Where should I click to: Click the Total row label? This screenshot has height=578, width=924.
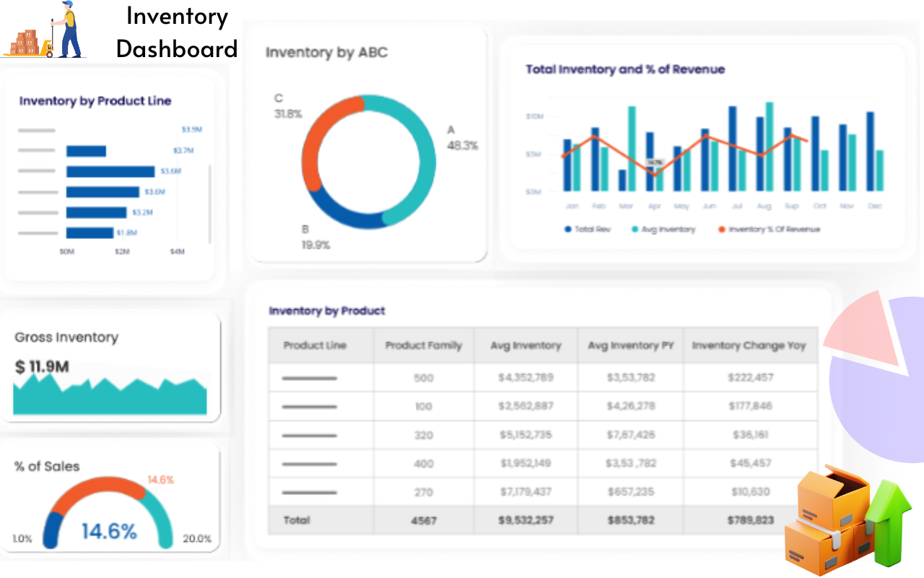pos(297,520)
